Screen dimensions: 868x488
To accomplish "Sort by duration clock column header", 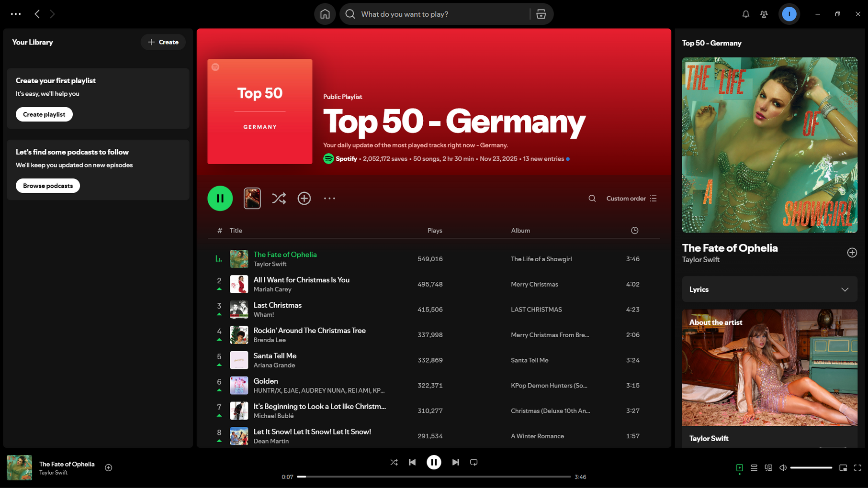I will [x=634, y=231].
